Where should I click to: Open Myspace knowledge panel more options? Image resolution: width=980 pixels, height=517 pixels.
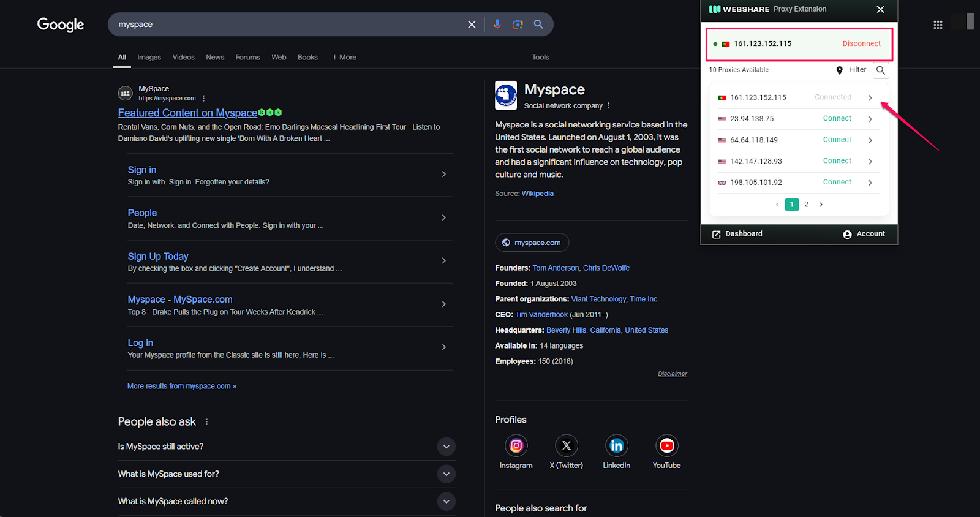click(608, 105)
